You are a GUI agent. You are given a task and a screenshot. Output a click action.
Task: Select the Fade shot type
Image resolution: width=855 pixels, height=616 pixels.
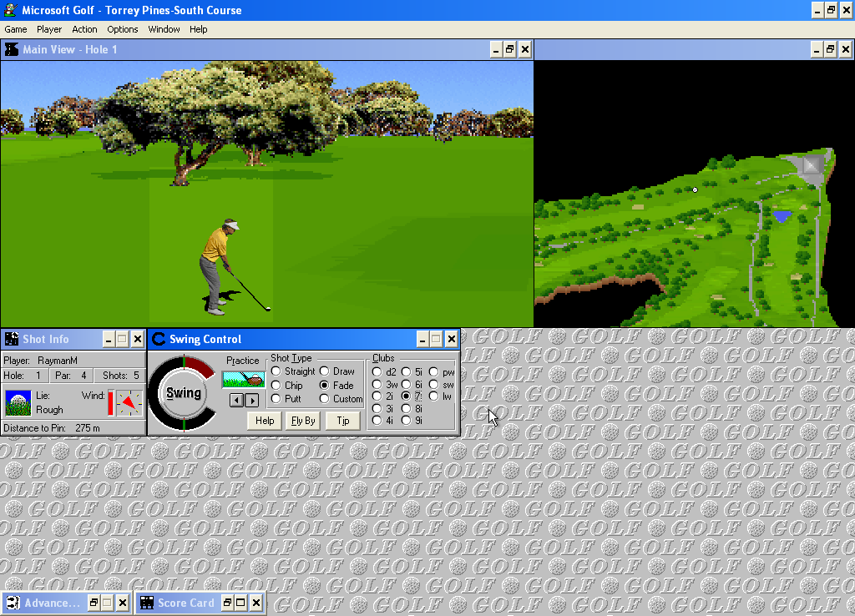click(337, 386)
